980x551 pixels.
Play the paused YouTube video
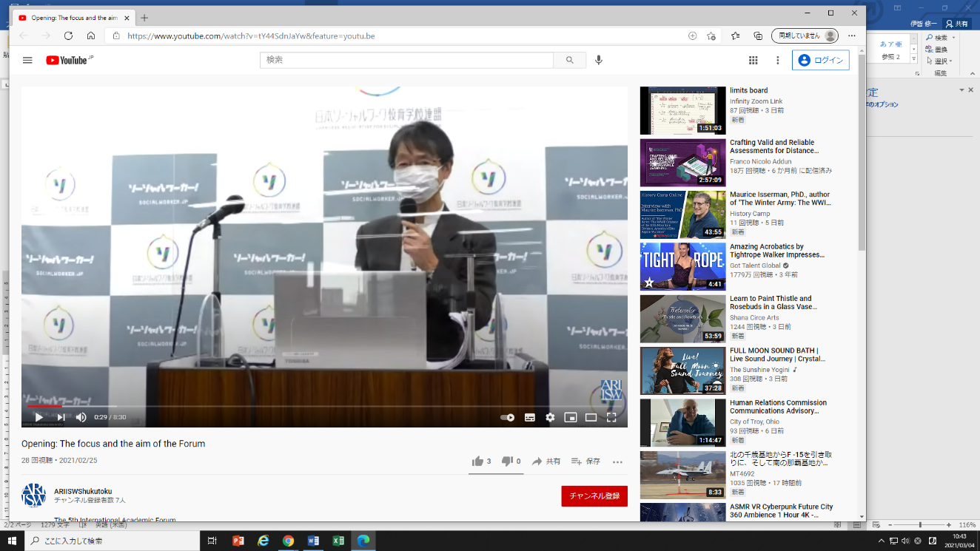pyautogui.click(x=38, y=417)
